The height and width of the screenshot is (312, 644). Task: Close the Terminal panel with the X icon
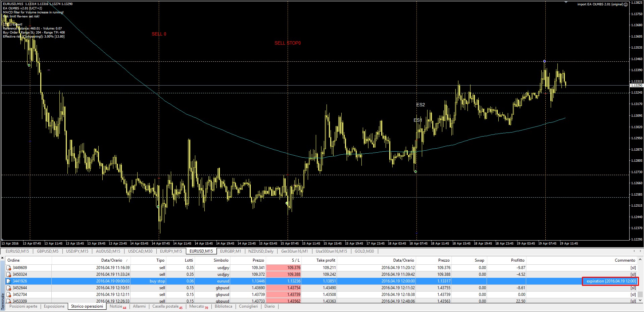point(2,258)
